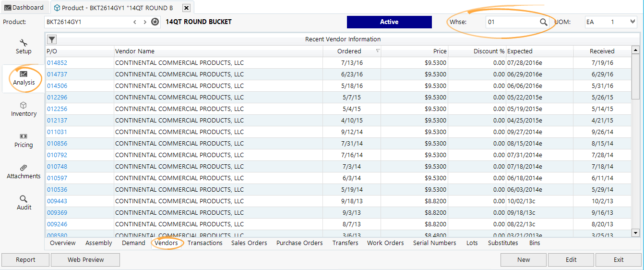Open purchase order 010597

point(57,178)
